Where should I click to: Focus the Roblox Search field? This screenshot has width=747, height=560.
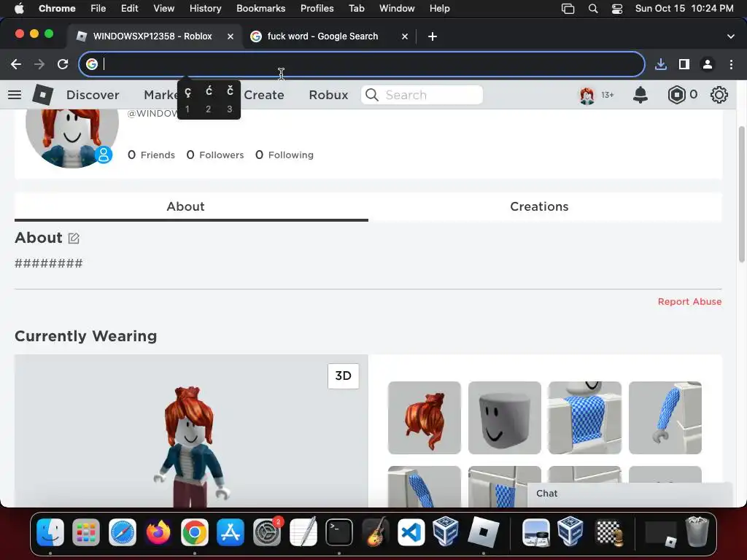[x=422, y=95]
